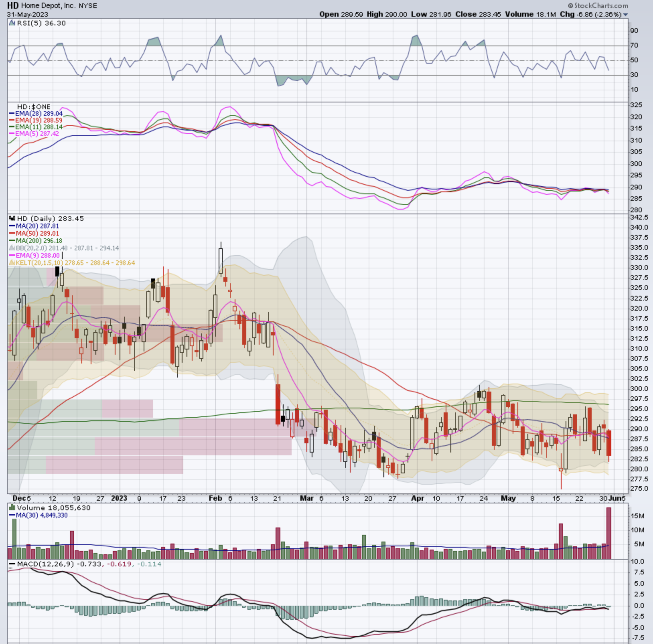Viewport: 653px width, 644px height.
Task: Click the Close 283.45 value
Action: coord(478,14)
